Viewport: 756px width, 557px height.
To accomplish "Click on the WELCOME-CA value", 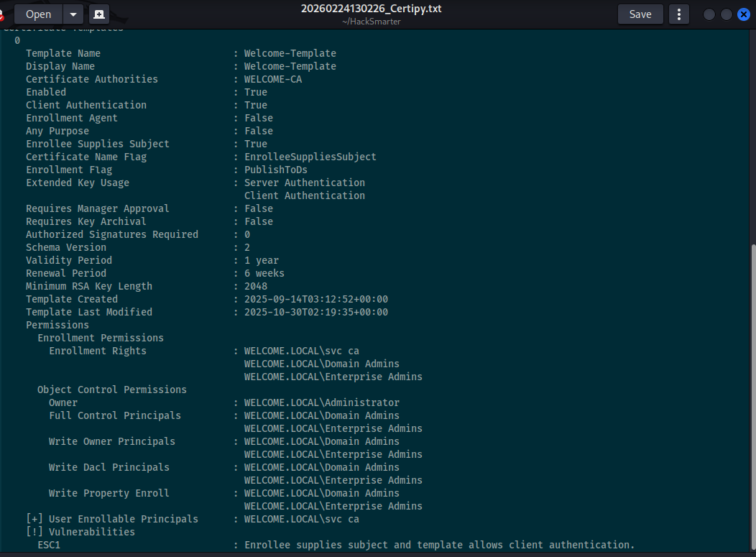I will tap(273, 79).
